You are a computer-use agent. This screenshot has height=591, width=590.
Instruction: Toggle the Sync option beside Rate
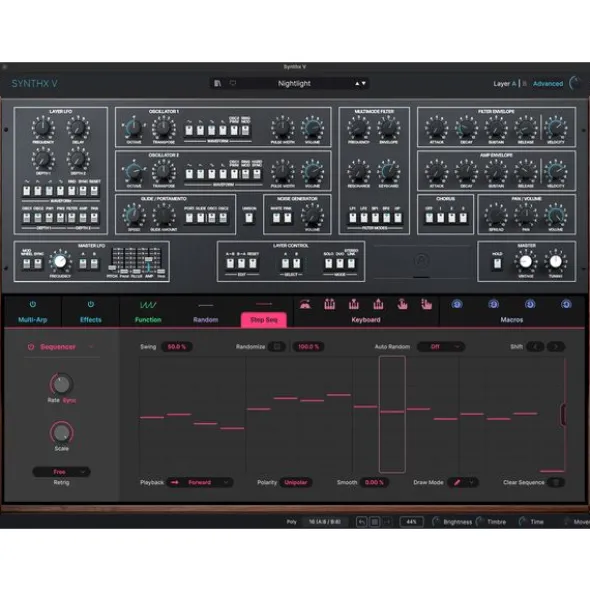pos(69,400)
